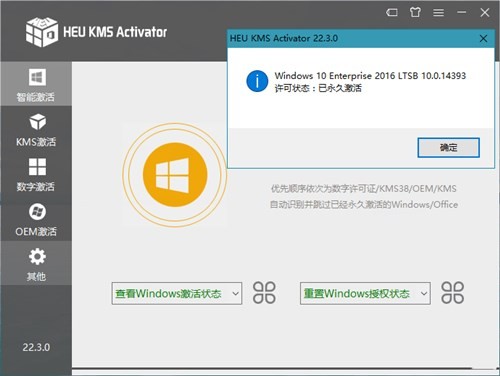Click the HEU KMS Activator title text

pyautogui.click(x=115, y=32)
